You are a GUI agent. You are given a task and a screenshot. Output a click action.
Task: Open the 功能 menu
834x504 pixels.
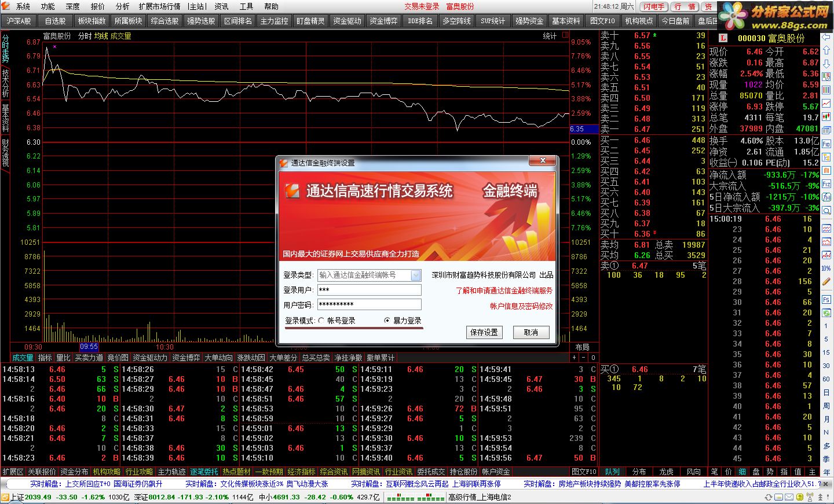(x=48, y=6)
